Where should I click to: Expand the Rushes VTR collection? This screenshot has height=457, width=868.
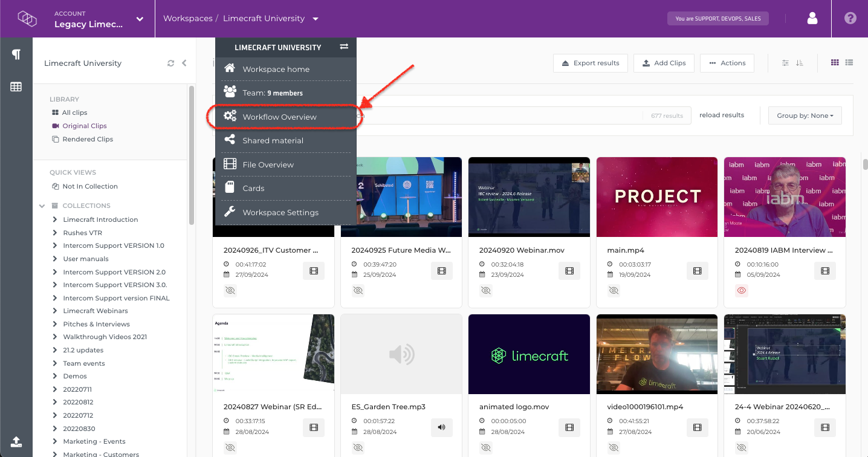coord(55,233)
